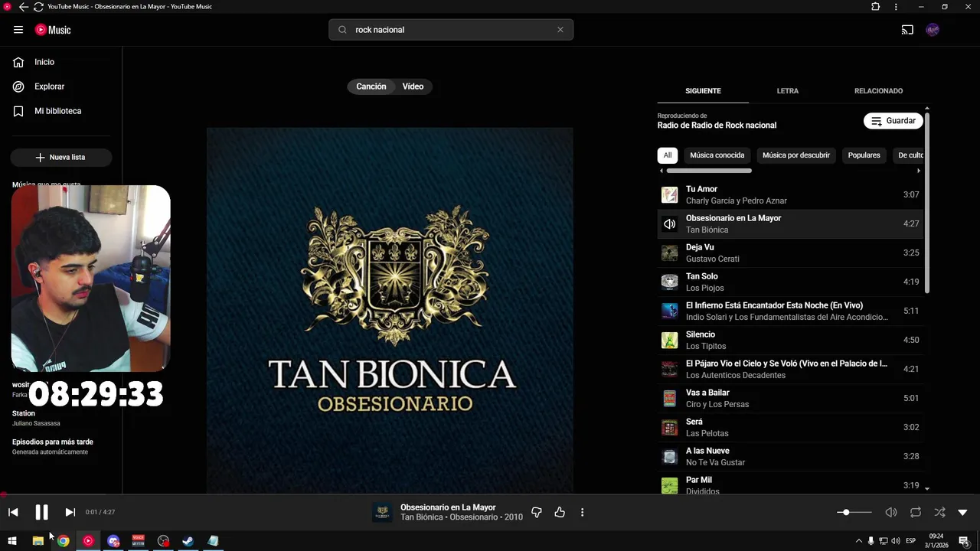Play Será by Las Pelotas
The height and width of the screenshot is (551, 980).
coord(790,427)
